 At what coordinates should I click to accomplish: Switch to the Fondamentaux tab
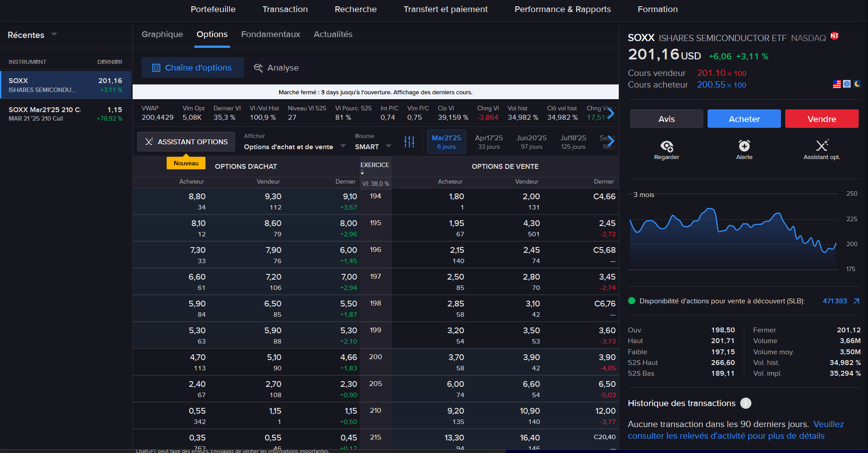[x=271, y=34]
